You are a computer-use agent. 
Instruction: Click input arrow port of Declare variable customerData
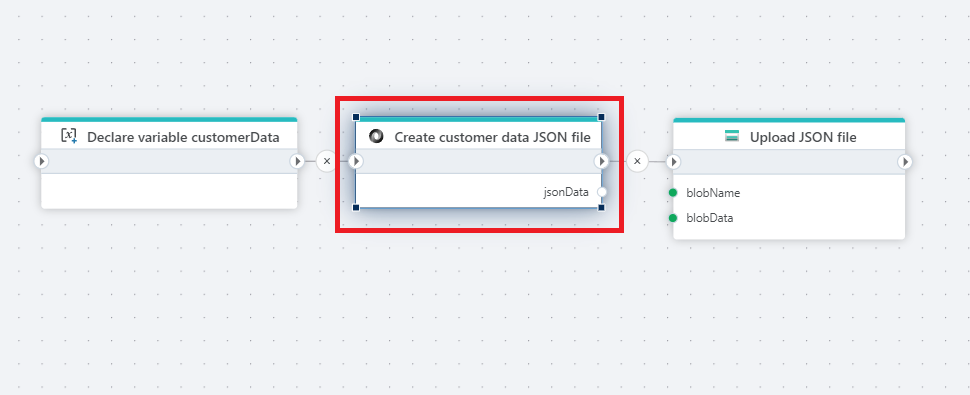41,161
